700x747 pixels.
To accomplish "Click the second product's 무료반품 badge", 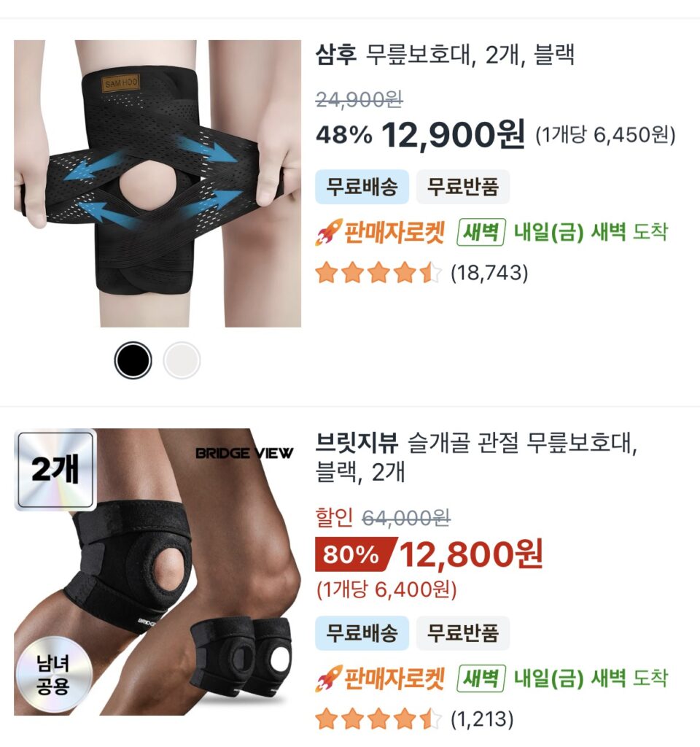I will 463,633.
